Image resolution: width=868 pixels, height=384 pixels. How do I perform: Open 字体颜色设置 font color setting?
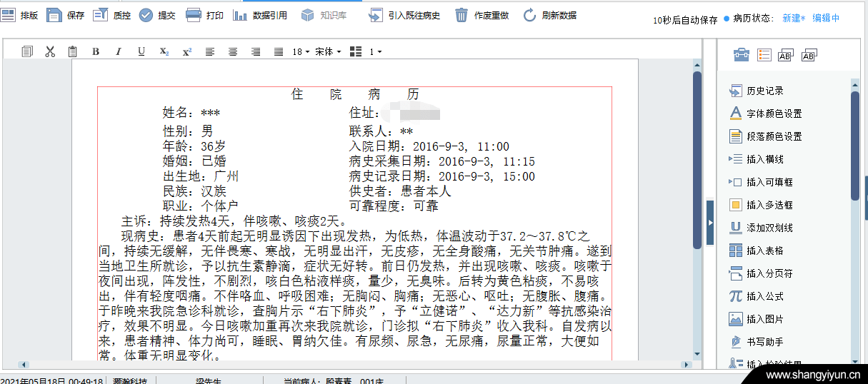coord(774,113)
